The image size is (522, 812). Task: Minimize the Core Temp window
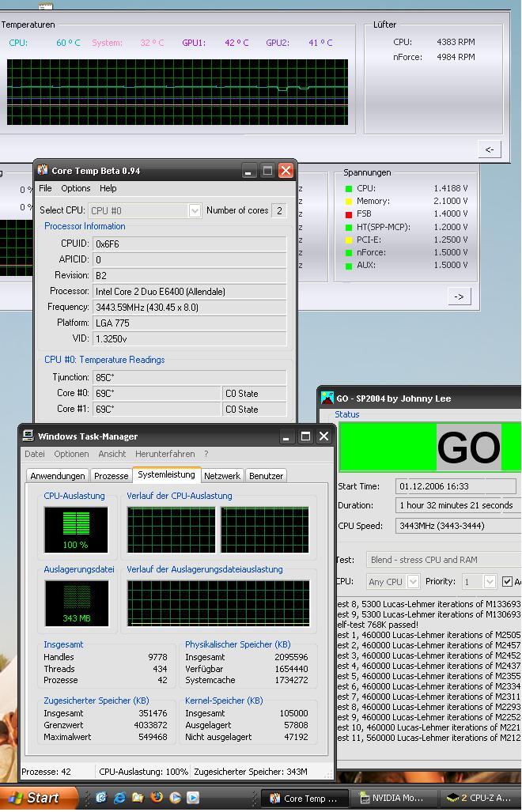(x=248, y=171)
